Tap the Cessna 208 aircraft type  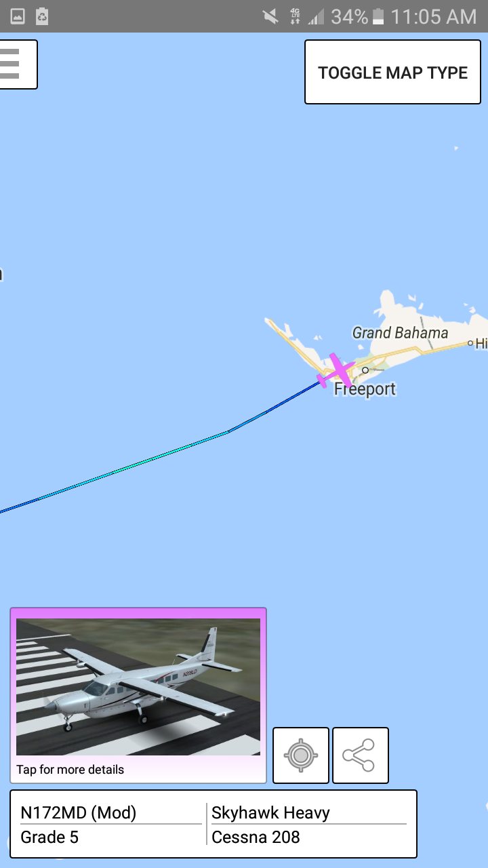point(256,837)
